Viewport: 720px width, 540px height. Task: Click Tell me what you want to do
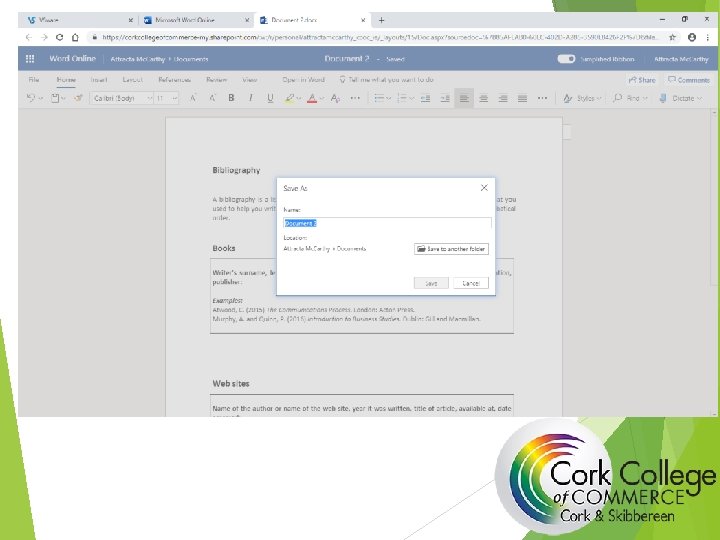point(386,79)
